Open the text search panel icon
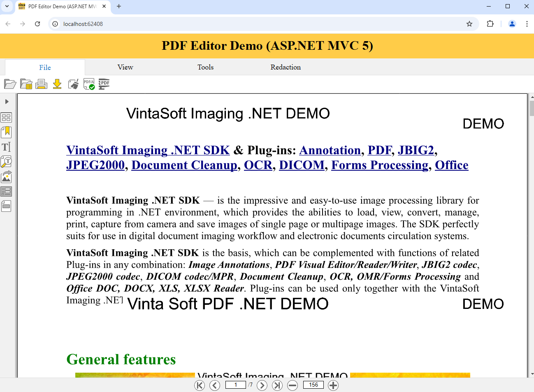 point(6,162)
